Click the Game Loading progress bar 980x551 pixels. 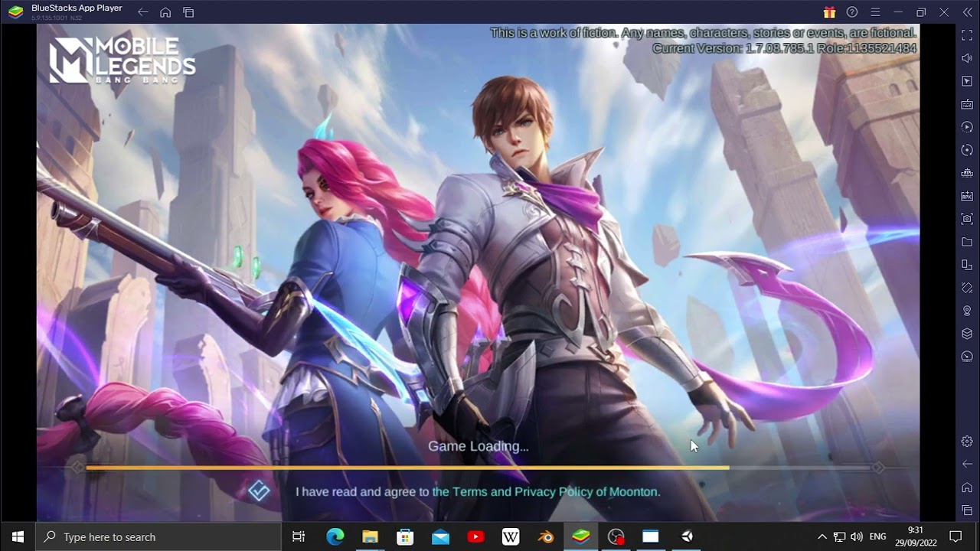pyautogui.click(x=478, y=468)
